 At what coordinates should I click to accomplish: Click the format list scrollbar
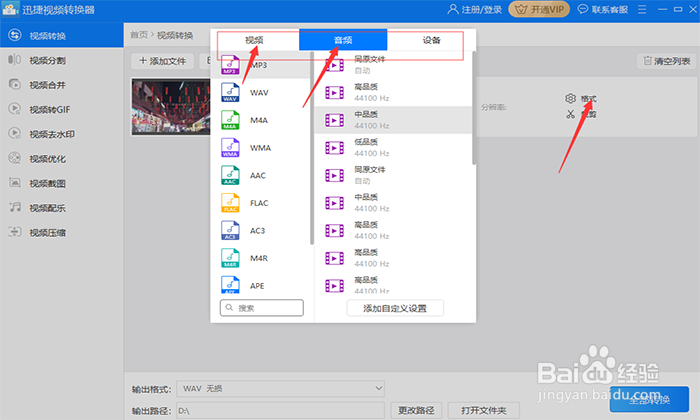click(x=312, y=147)
